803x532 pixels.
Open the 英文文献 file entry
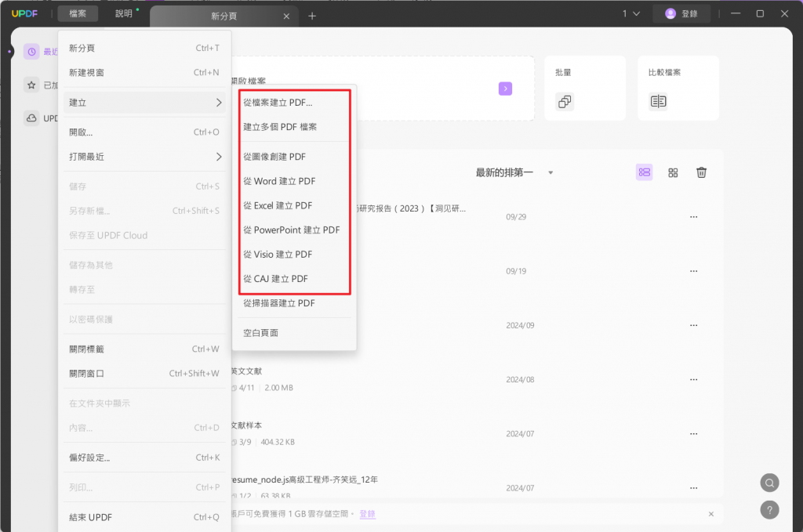pos(246,371)
